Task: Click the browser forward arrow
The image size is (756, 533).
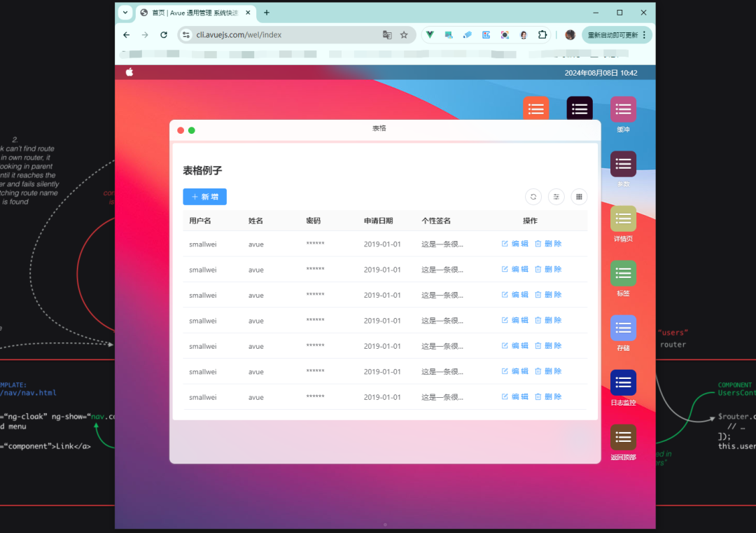Action: (145, 35)
